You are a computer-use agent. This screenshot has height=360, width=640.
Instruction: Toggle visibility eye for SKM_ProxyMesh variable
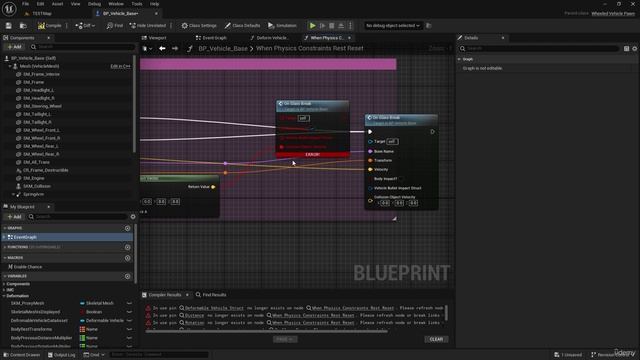pos(129,303)
